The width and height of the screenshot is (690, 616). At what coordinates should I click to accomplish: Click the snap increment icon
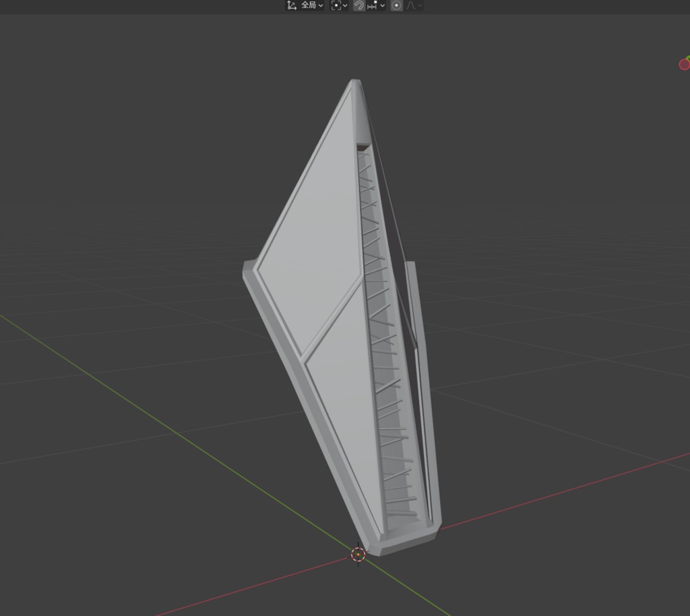372,5
